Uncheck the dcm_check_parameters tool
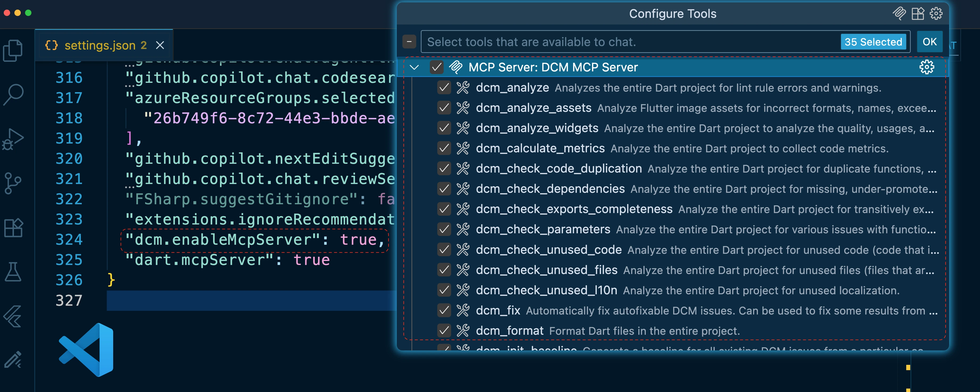This screenshot has width=980, height=392. 444,229
